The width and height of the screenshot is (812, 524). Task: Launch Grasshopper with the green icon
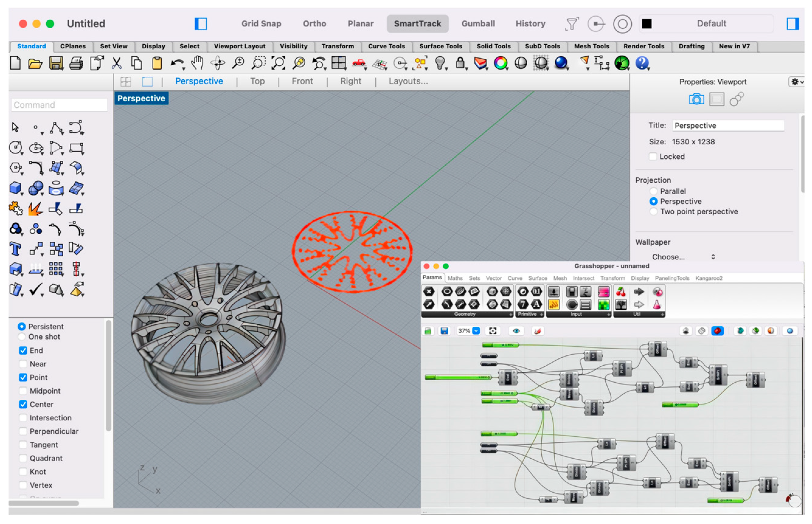(622, 63)
